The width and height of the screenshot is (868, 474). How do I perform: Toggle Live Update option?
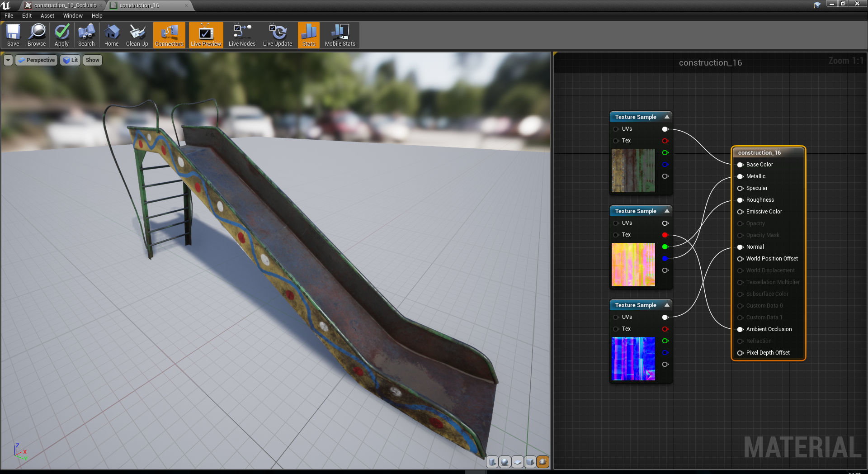(278, 35)
